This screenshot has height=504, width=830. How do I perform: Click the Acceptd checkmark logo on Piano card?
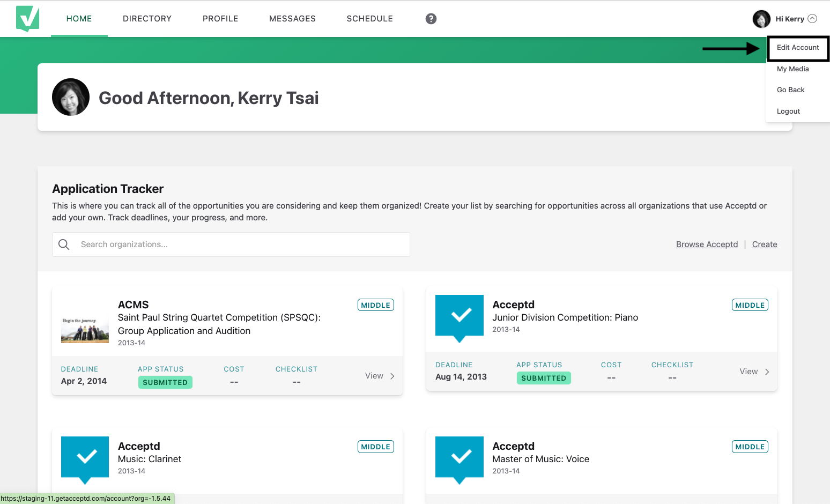pyautogui.click(x=460, y=318)
